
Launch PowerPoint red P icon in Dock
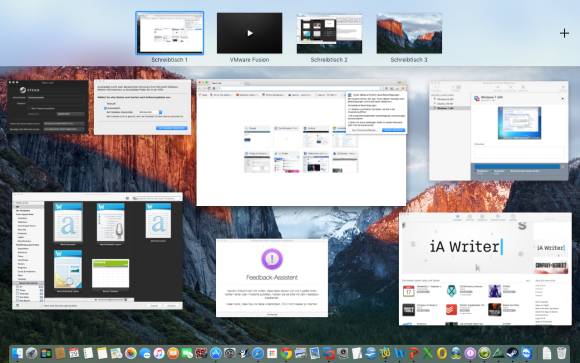coord(413,353)
